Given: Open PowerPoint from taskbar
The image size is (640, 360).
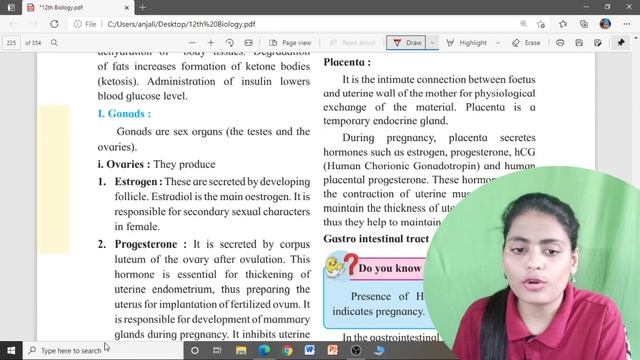Looking at the screenshot, I should [x=333, y=350].
